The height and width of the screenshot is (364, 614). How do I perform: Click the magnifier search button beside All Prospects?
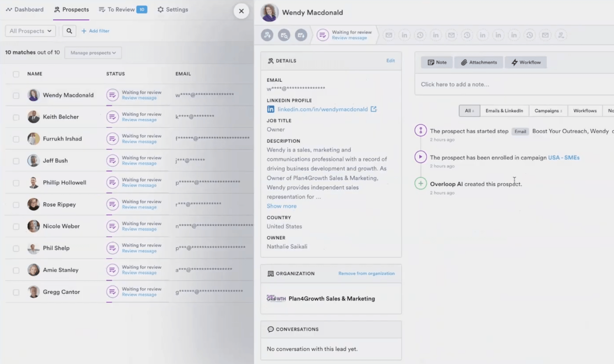click(69, 31)
